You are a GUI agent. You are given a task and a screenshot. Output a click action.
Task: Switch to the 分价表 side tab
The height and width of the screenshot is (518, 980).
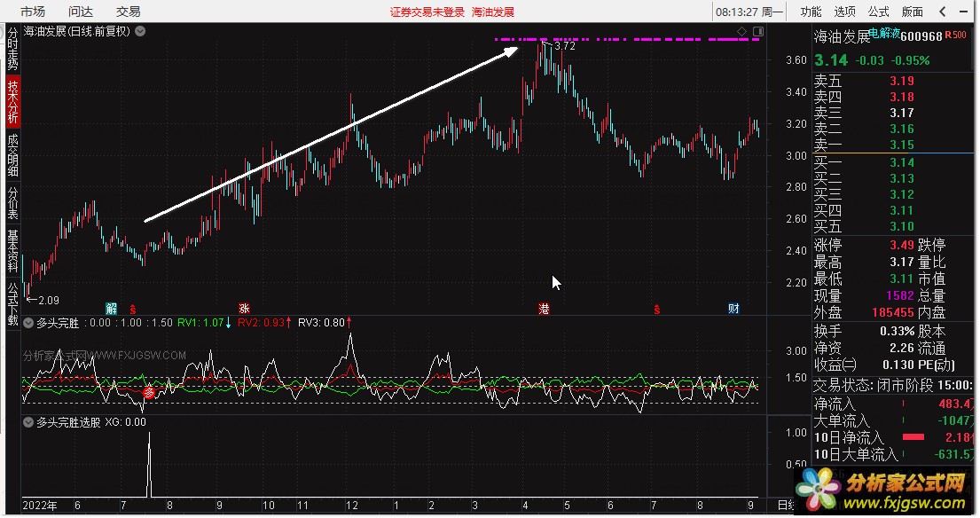pyautogui.click(x=12, y=202)
